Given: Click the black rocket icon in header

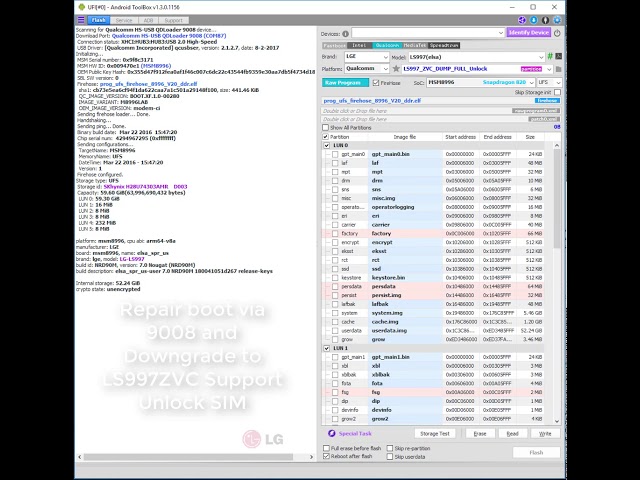Looking at the screenshot, I should click(x=545, y=20).
